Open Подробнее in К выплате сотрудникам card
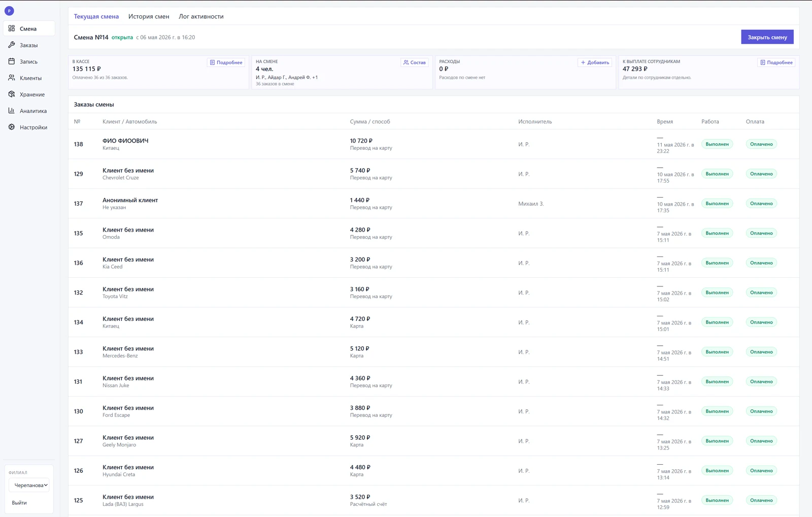This screenshot has width=812, height=517. 776,62
